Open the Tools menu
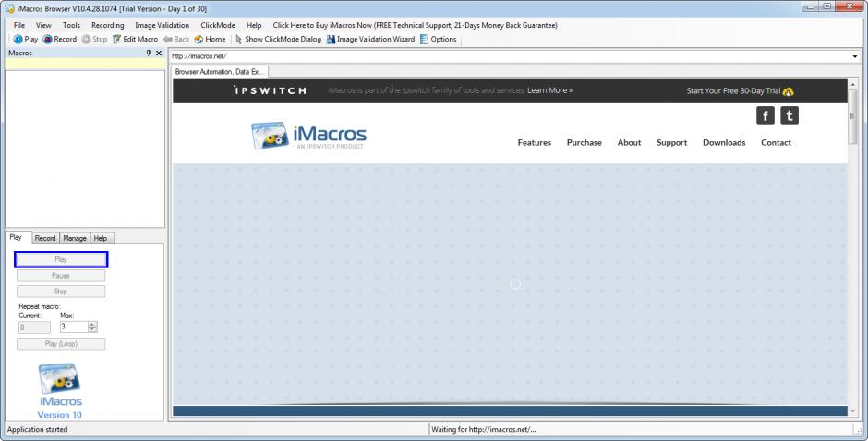 71,26
